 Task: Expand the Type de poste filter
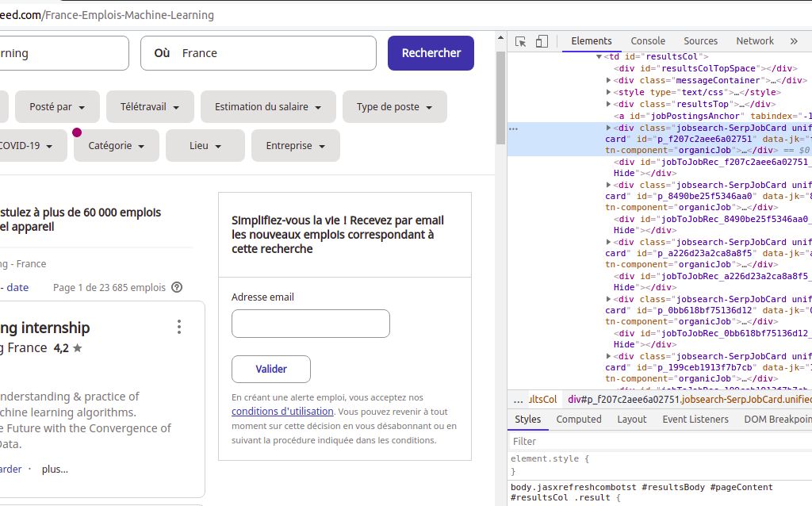[x=394, y=107]
